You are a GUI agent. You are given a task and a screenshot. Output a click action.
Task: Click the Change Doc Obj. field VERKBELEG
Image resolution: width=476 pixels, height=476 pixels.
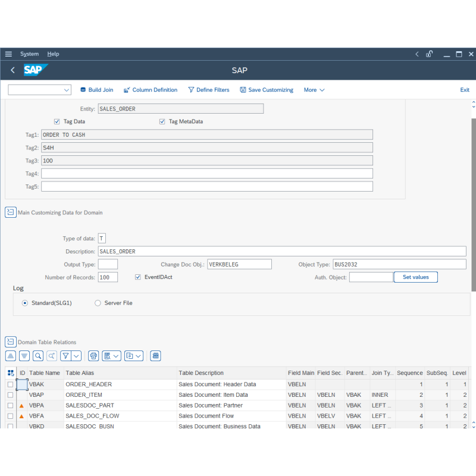point(239,264)
